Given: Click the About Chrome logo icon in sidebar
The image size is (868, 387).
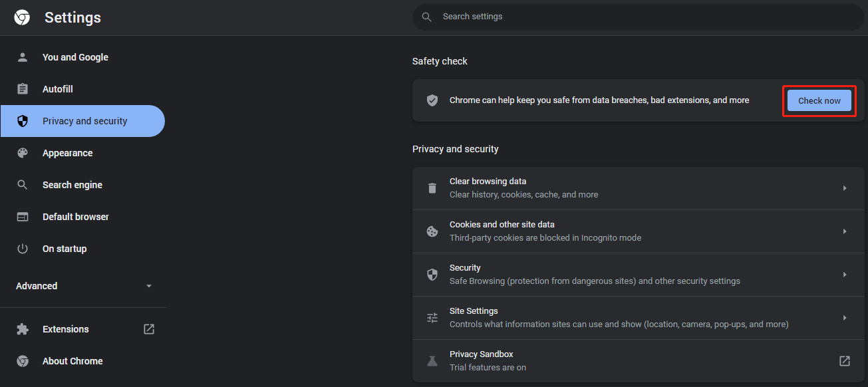Looking at the screenshot, I should 23,361.
